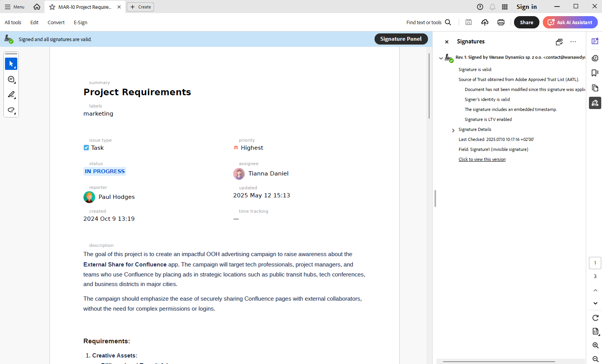Go to the Home icon
The width and height of the screenshot is (602, 364).
37,7
